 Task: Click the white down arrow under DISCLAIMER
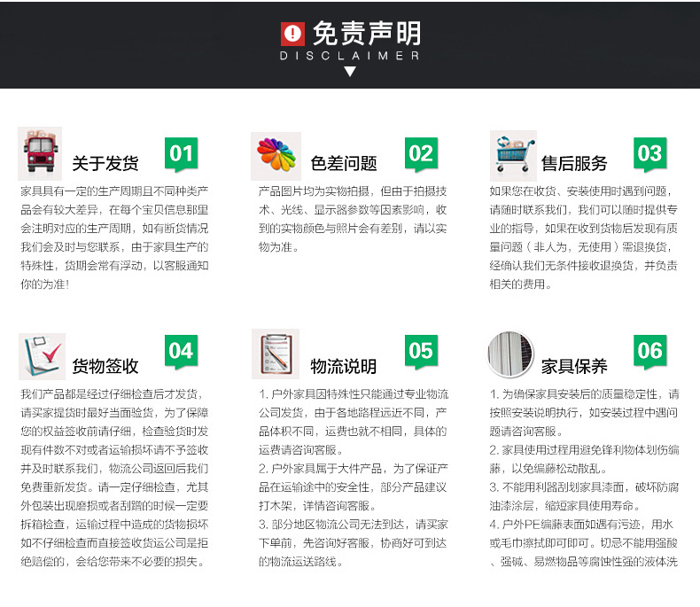350,72
